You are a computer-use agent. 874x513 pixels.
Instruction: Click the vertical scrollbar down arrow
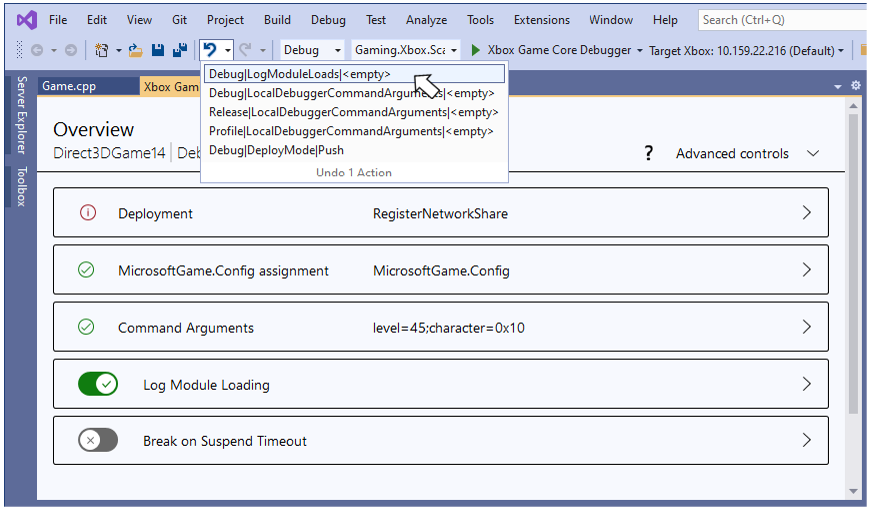coord(853,491)
